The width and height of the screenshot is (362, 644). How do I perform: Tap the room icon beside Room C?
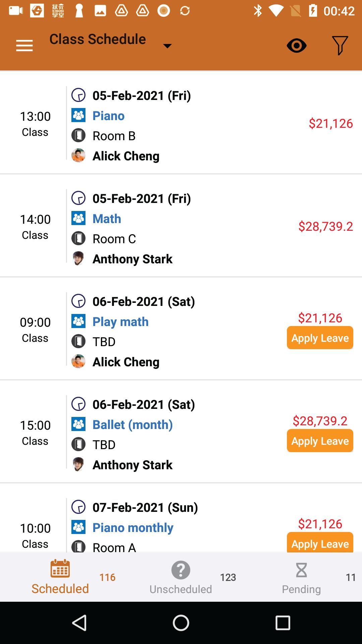(78, 238)
